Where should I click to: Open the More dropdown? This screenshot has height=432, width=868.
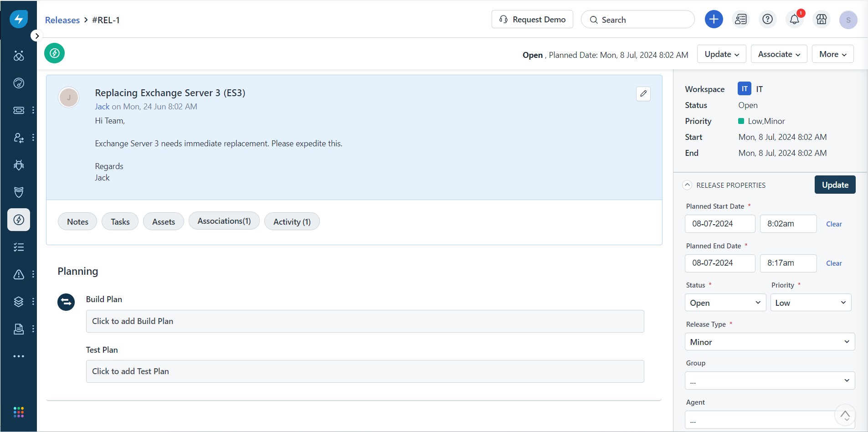[833, 54]
